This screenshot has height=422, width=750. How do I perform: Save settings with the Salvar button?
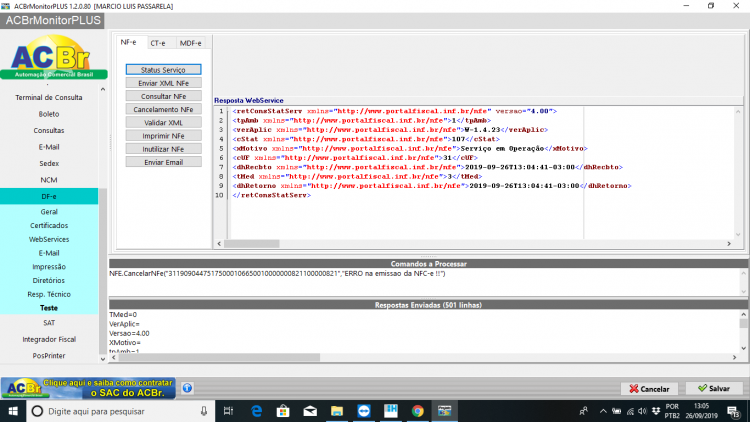coord(714,389)
